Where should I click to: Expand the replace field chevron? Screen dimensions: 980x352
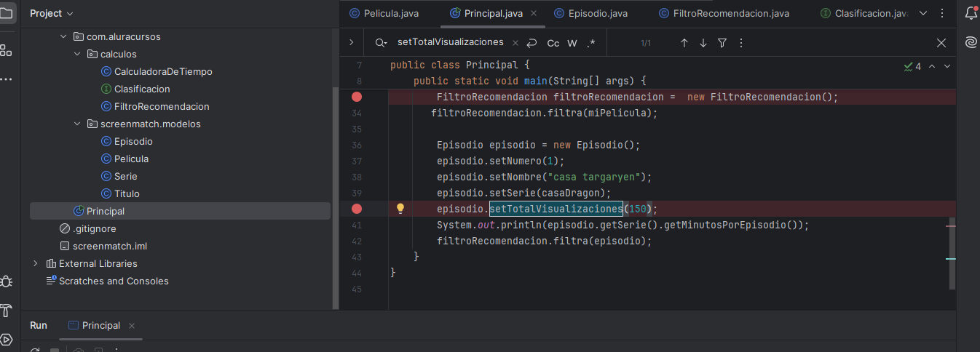pos(351,43)
